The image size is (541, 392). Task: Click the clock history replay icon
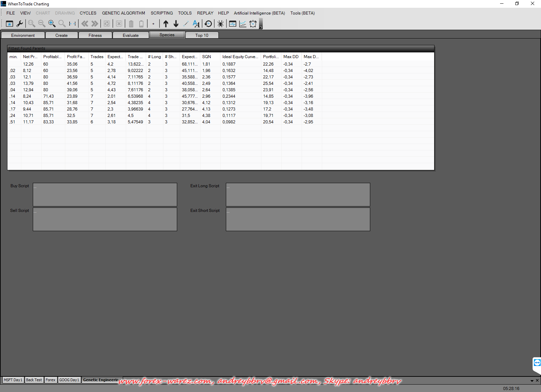208,24
